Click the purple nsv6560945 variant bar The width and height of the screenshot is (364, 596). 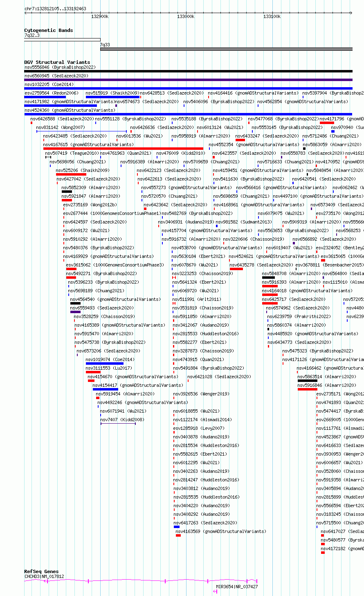[188, 80]
